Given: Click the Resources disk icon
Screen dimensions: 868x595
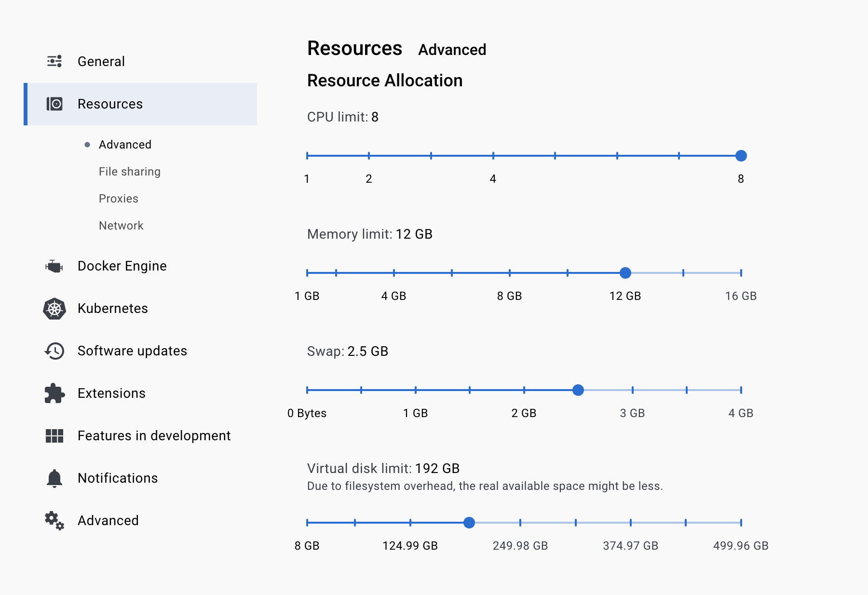Looking at the screenshot, I should click(54, 104).
